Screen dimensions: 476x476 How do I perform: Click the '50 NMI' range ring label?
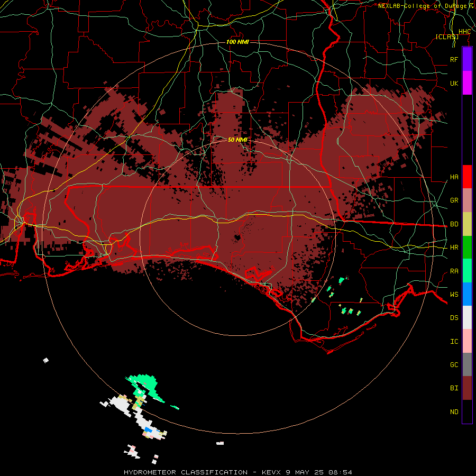click(237, 140)
